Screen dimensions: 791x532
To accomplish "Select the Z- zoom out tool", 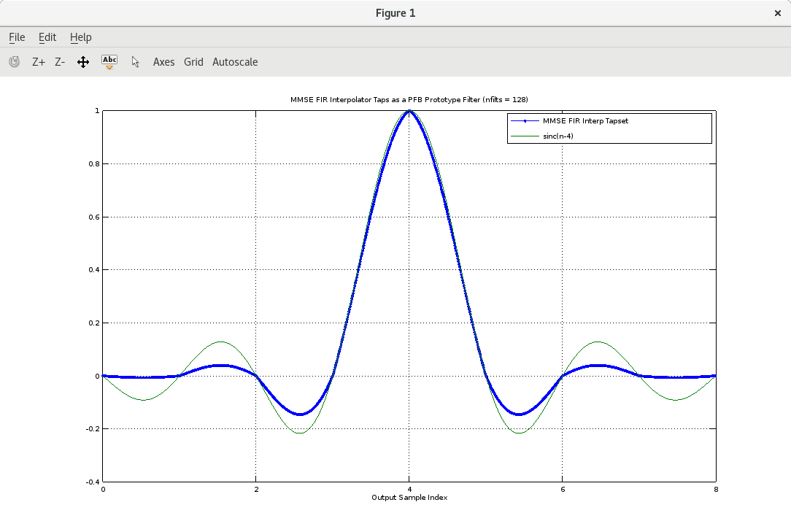I will (60, 62).
